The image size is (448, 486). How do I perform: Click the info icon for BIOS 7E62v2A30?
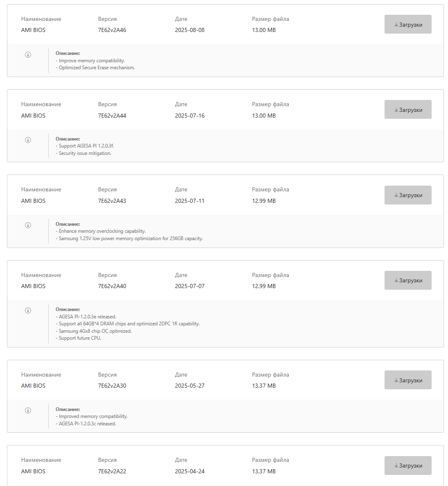[x=28, y=410]
